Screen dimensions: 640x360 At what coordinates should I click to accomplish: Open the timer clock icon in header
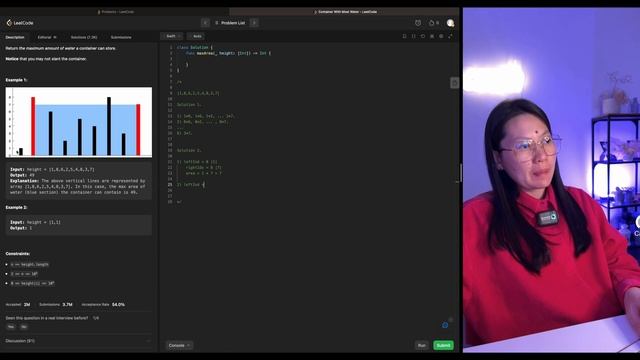click(x=418, y=23)
